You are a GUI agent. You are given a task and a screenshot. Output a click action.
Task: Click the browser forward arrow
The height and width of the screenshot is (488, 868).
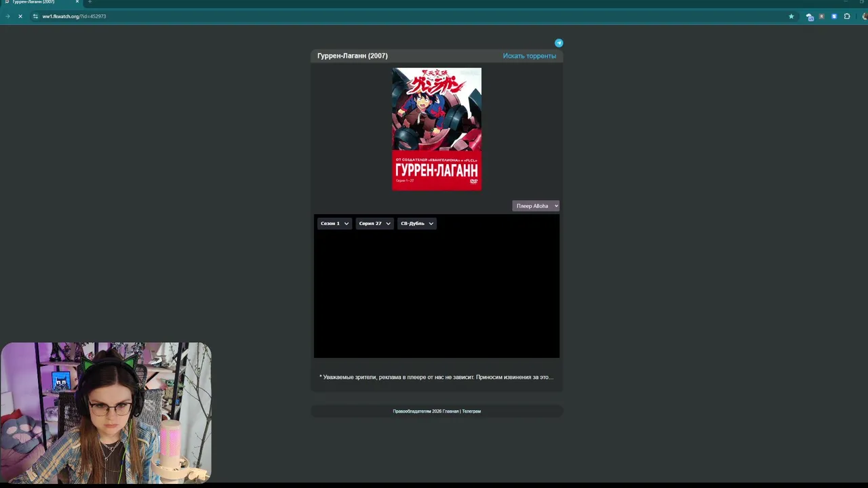point(7,16)
